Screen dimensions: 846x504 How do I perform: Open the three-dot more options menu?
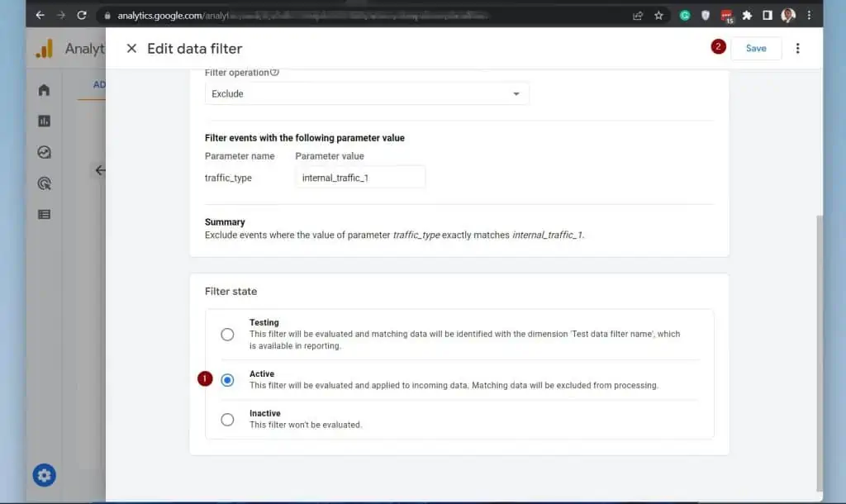point(797,49)
